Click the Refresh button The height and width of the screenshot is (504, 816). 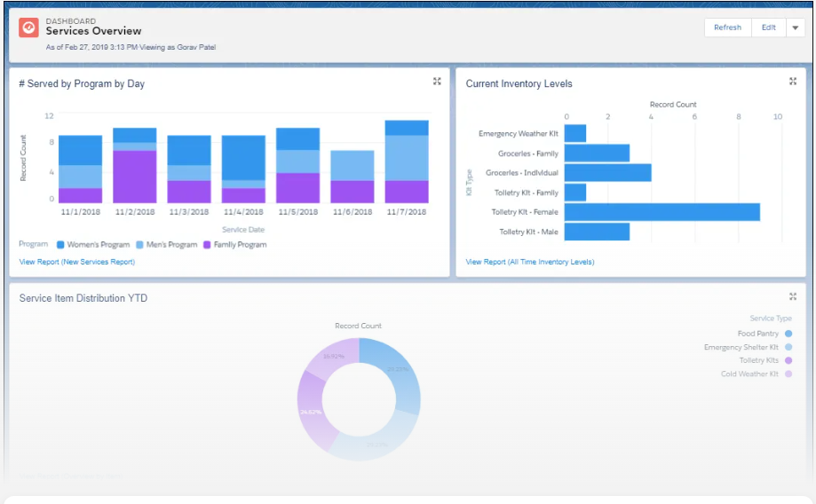pos(727,28)
